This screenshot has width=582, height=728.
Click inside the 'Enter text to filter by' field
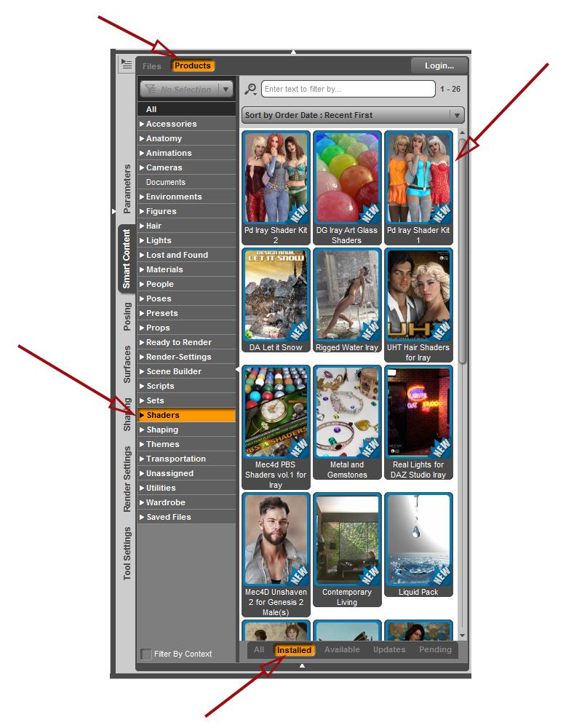point(348,89)
